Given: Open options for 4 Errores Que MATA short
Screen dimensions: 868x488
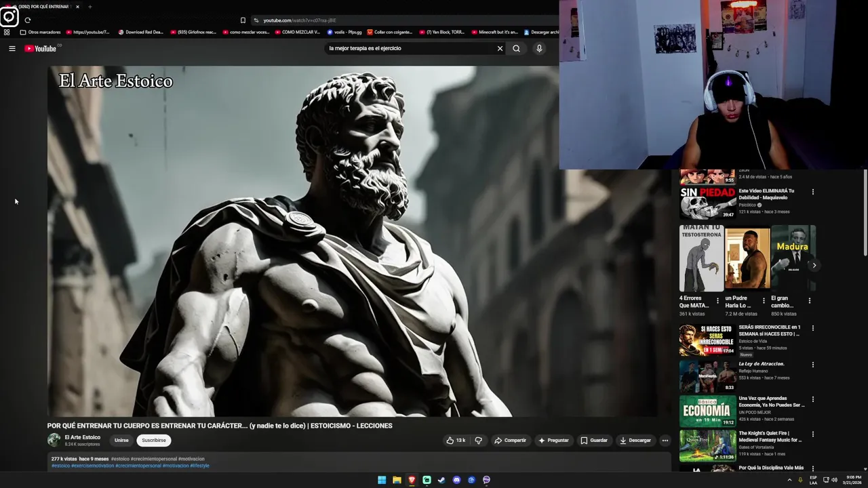Looking at the screenshot, I should pos(717,300).
